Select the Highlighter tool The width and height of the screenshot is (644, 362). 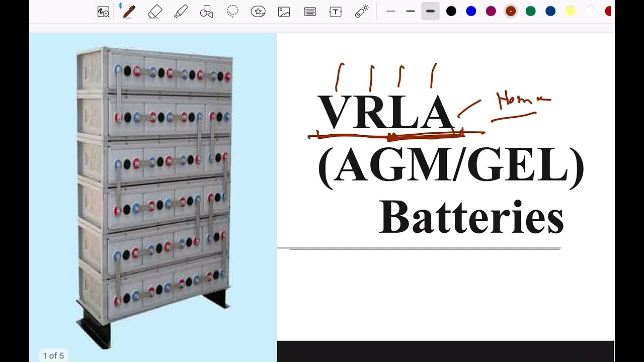[181, 12]
